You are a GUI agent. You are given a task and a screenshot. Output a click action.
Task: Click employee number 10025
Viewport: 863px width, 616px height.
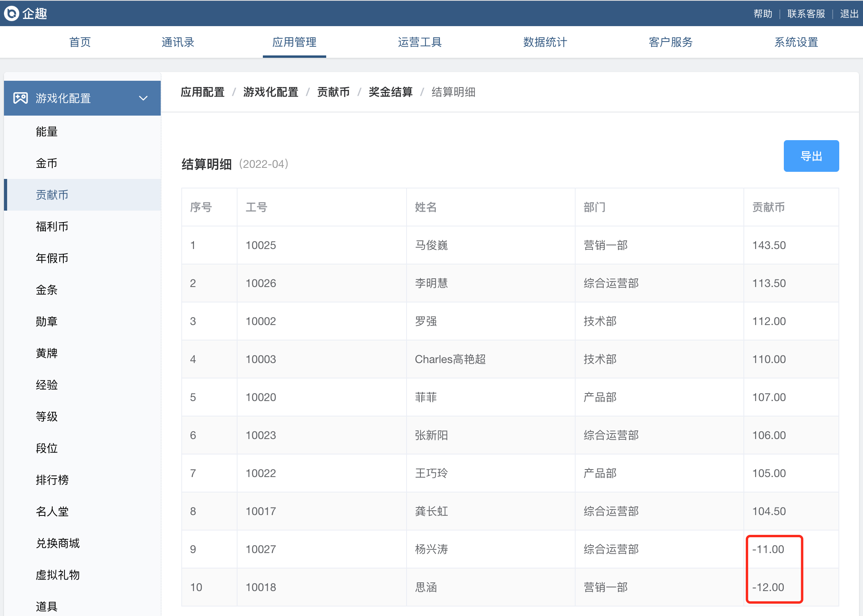click(x=261, y=245)
